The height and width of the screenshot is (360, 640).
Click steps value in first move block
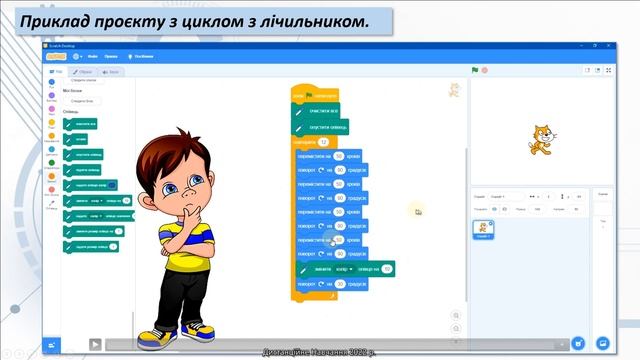339,156
